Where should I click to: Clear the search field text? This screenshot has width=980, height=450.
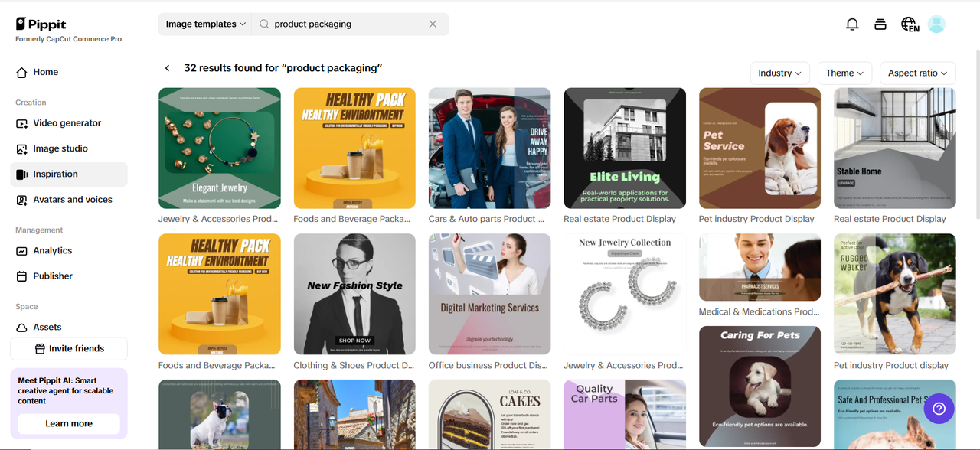[433, 24]
